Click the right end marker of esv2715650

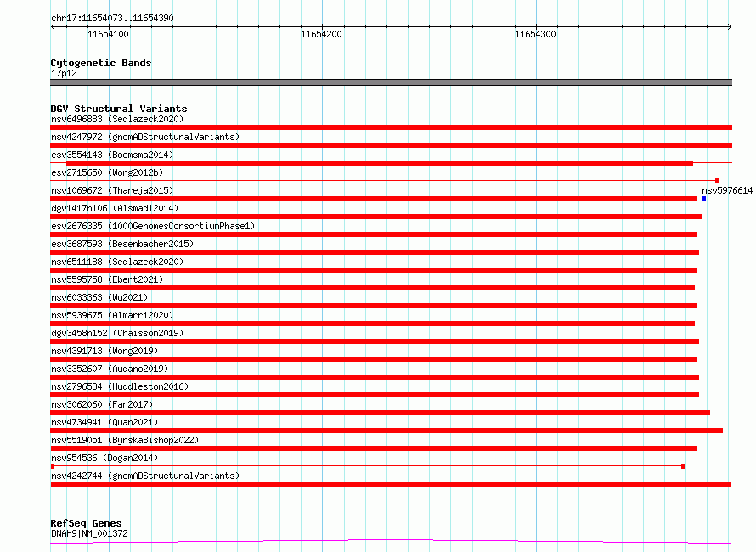[717, 181]
